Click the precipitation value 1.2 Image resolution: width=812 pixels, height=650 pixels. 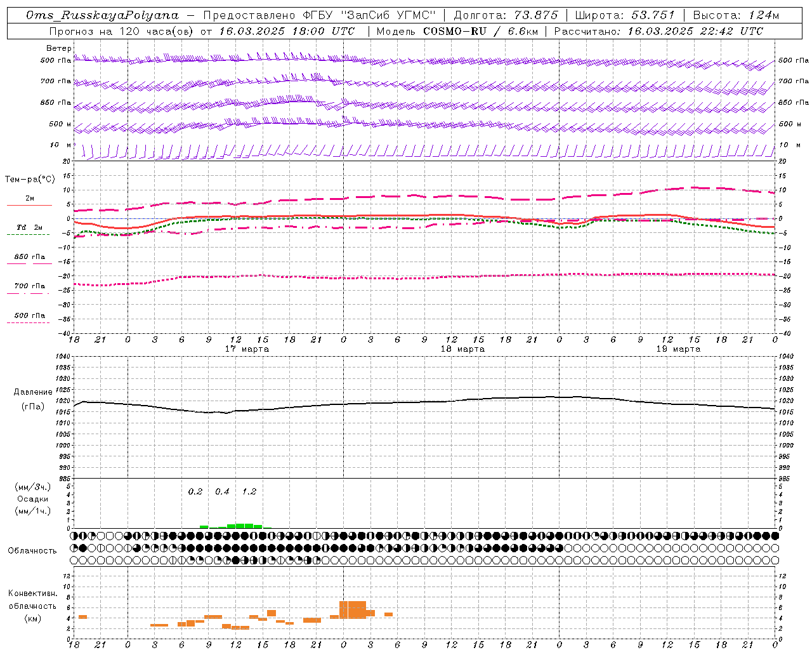pos(249,491)
